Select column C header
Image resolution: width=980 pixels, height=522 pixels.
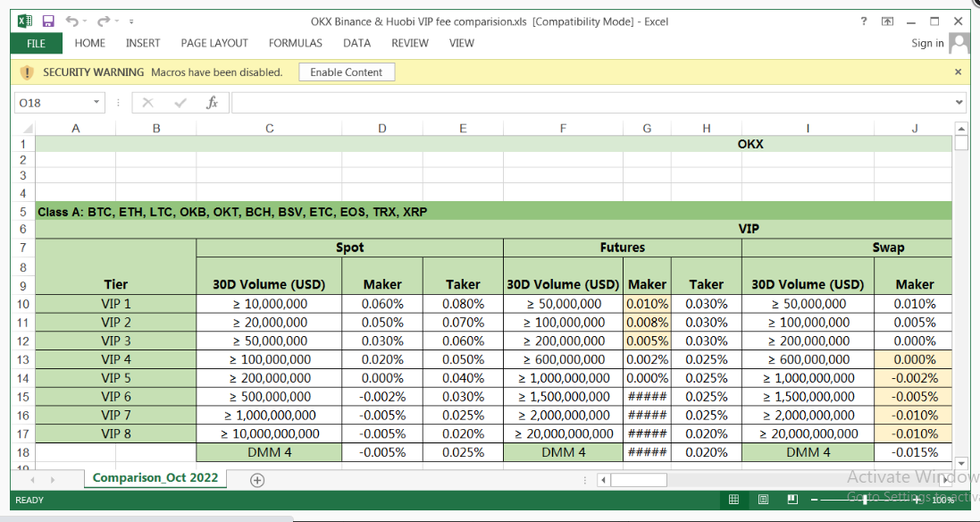[x=270, y=128]
